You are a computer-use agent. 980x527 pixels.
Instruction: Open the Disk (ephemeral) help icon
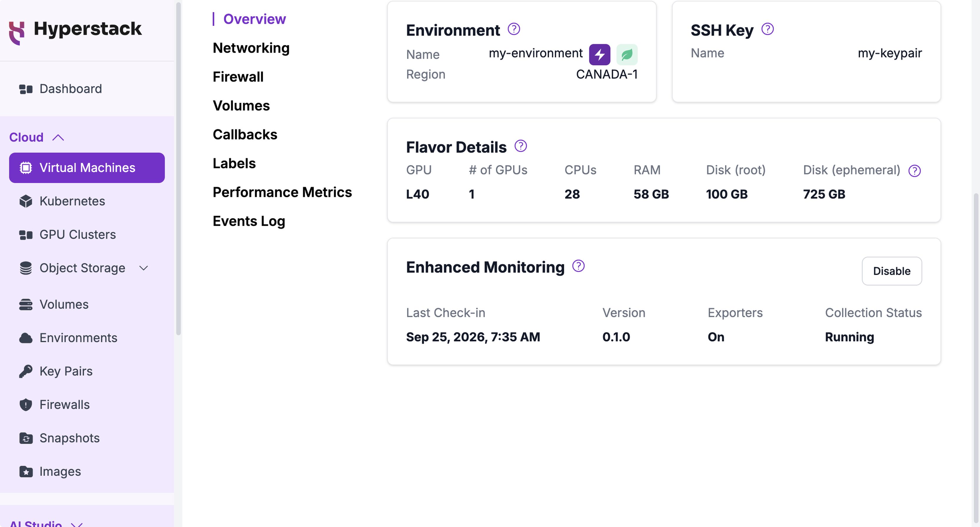click(914, 171)
